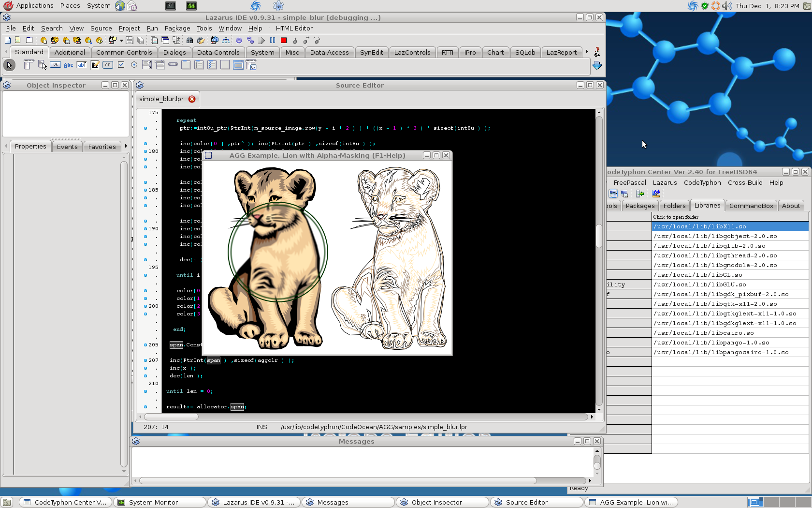Image resolution: width=812 pixels, height=508 pixels.
Task: Click the horizontal scrollbar thumb in Source Editor
Action: [171, 417]
